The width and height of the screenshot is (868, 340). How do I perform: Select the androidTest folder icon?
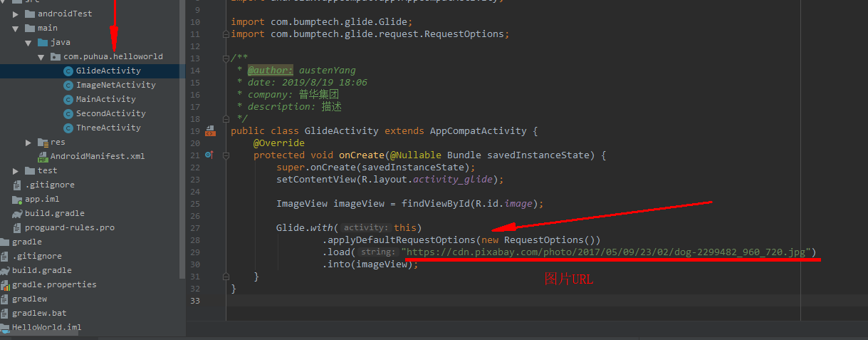[x=29, y=14]
